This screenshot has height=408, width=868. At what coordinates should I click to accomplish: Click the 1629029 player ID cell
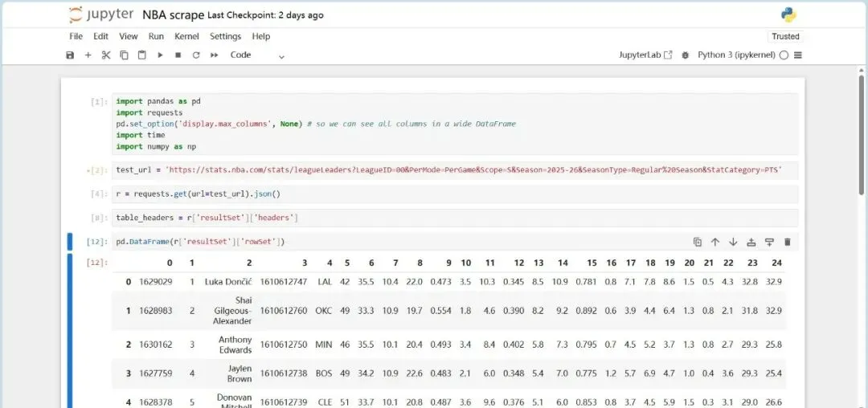[x=156, y=281]
